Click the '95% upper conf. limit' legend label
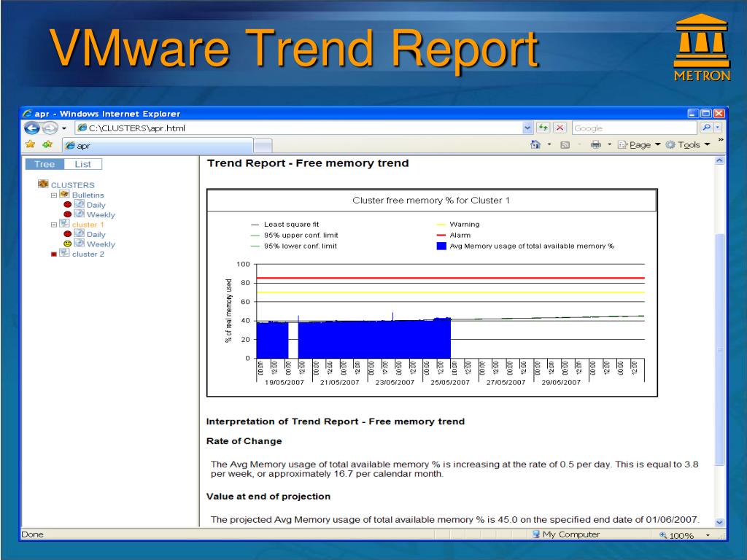 click(x=301, y=236)
